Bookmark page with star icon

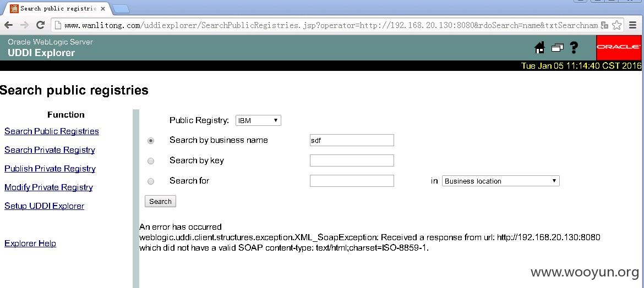616,25
